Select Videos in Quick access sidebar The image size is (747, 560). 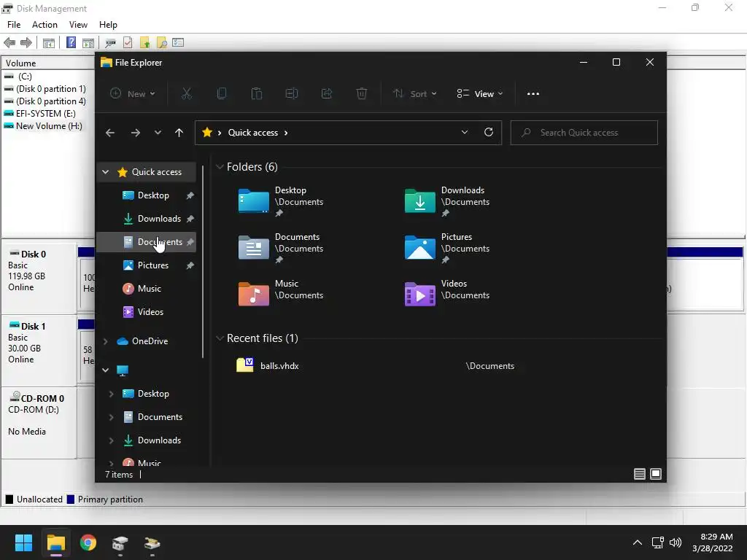[146, 312]
